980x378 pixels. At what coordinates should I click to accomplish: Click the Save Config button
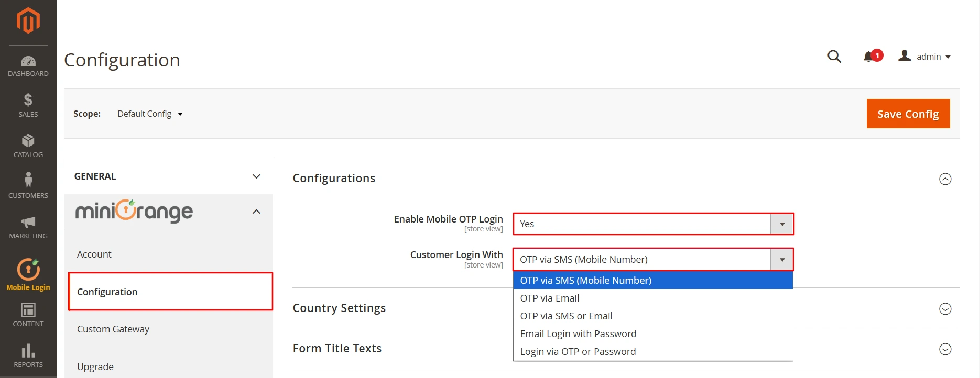pos(908,114)
